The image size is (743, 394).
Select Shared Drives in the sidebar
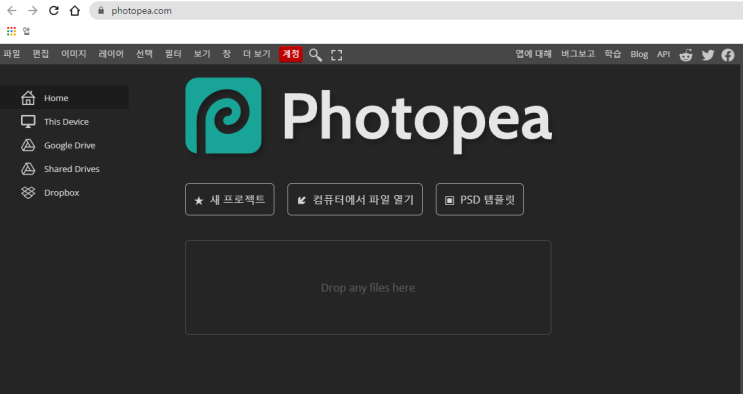tap(64, 169)
